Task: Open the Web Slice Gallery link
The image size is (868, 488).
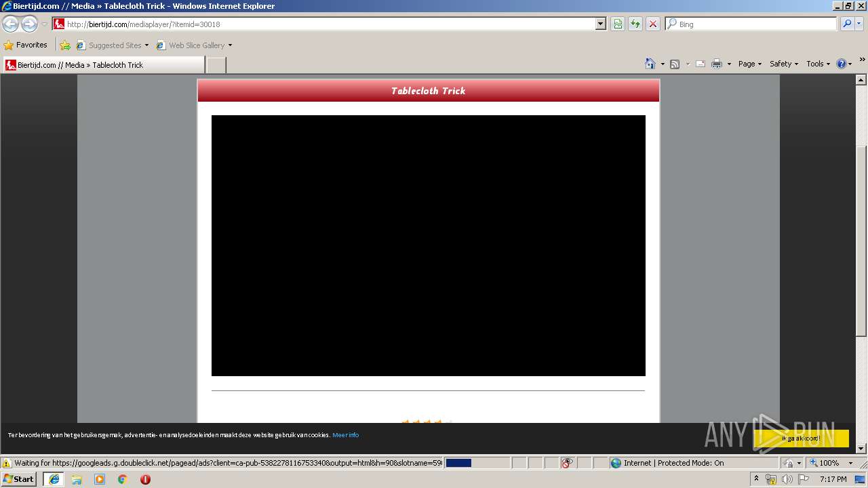Action: click(x=191, y=45)
